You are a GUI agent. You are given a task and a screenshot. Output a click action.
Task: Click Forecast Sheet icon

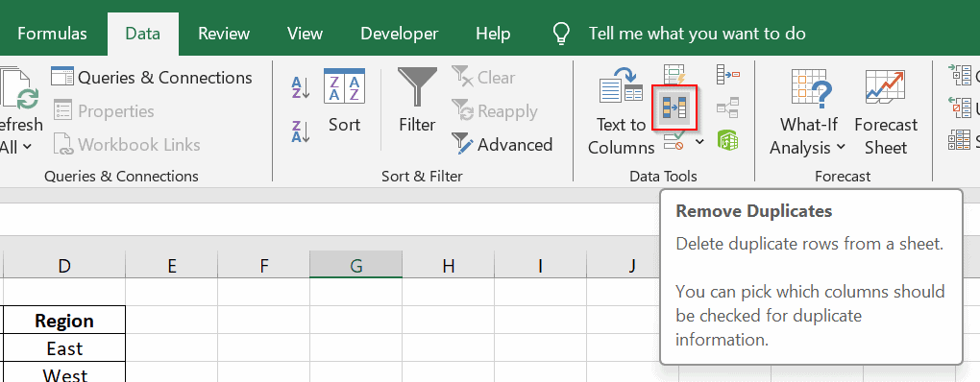click(886, 112)
